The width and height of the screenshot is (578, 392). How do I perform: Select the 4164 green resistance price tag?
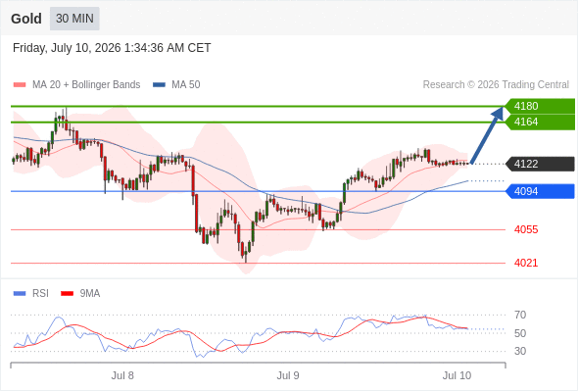(540, 122)
